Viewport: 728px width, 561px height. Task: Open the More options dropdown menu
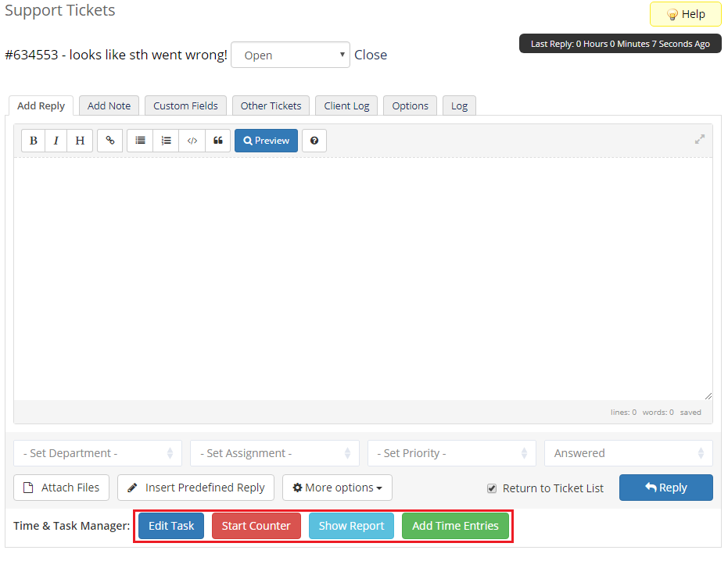tap(337, 488)
